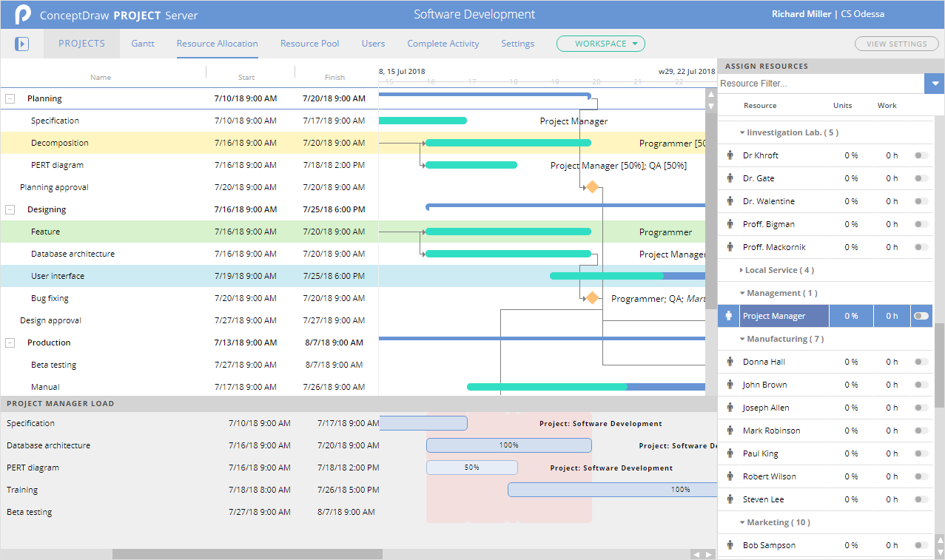Click the person icon beside Proff. Bigman
945x560 pixels.
click(x=730, y=224)
